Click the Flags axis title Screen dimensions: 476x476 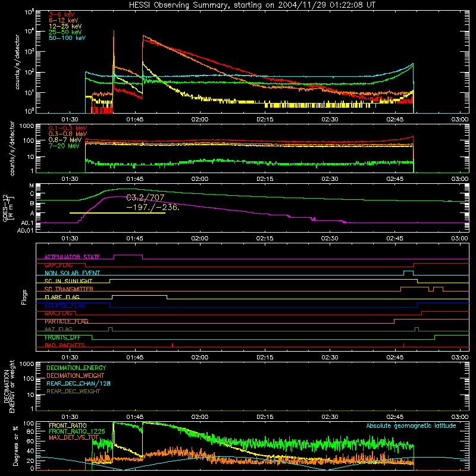tap(24, 297)
